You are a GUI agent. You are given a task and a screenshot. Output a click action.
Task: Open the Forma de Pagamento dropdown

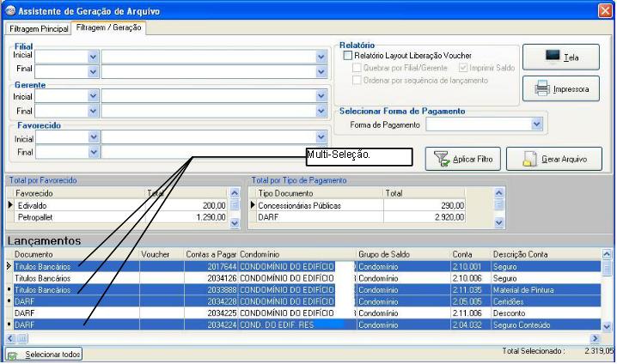[537, 124]
